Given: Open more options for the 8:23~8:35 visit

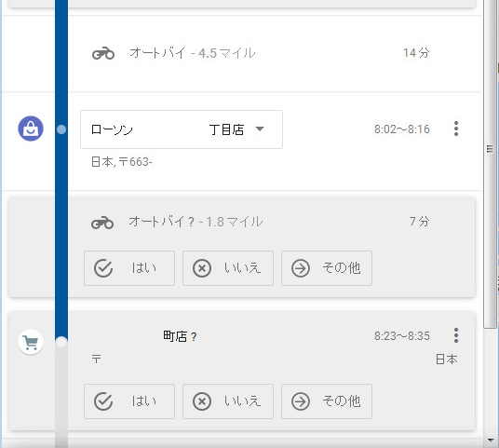Looking at the screenshot, I should 456,335.
